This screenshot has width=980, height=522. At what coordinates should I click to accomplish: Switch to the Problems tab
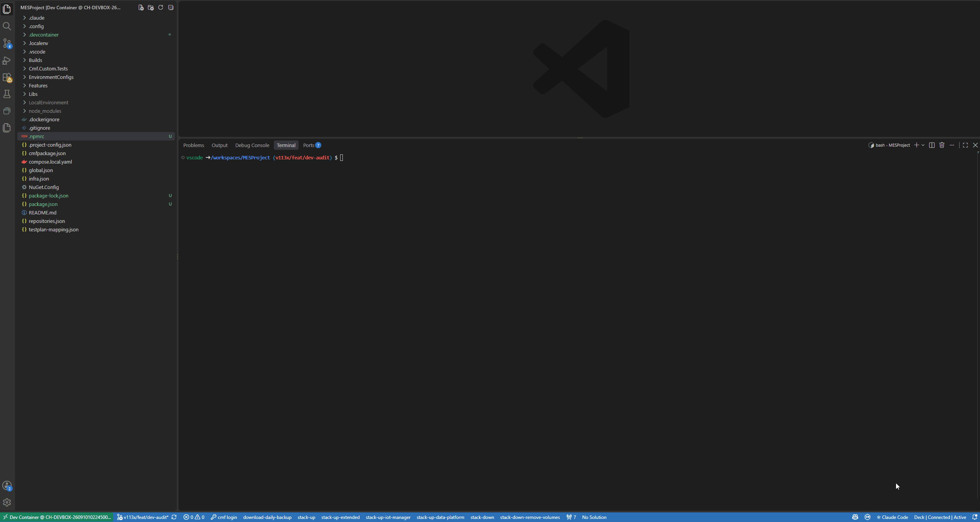193,145
